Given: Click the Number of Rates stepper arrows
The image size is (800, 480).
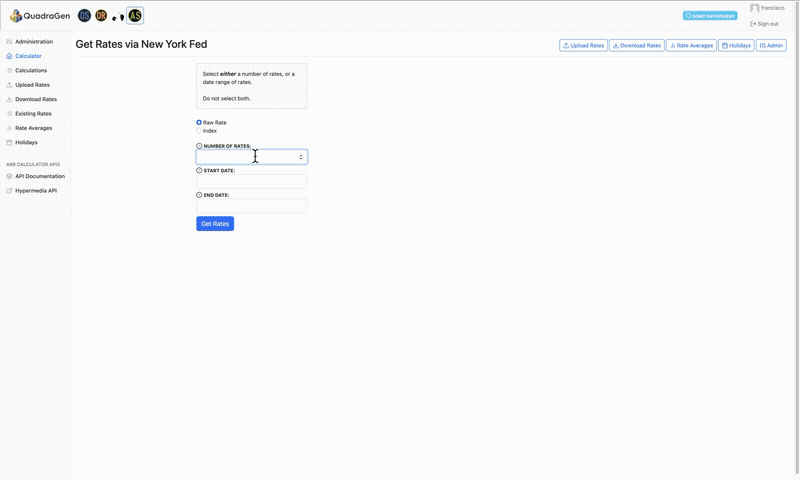Looking at the screenshot, I should [x=301, y=157].
